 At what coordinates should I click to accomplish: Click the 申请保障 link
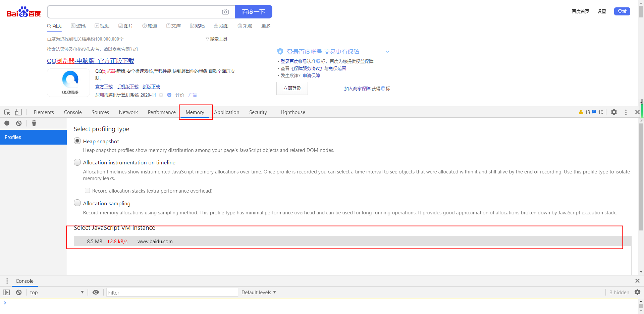[311, 75]
